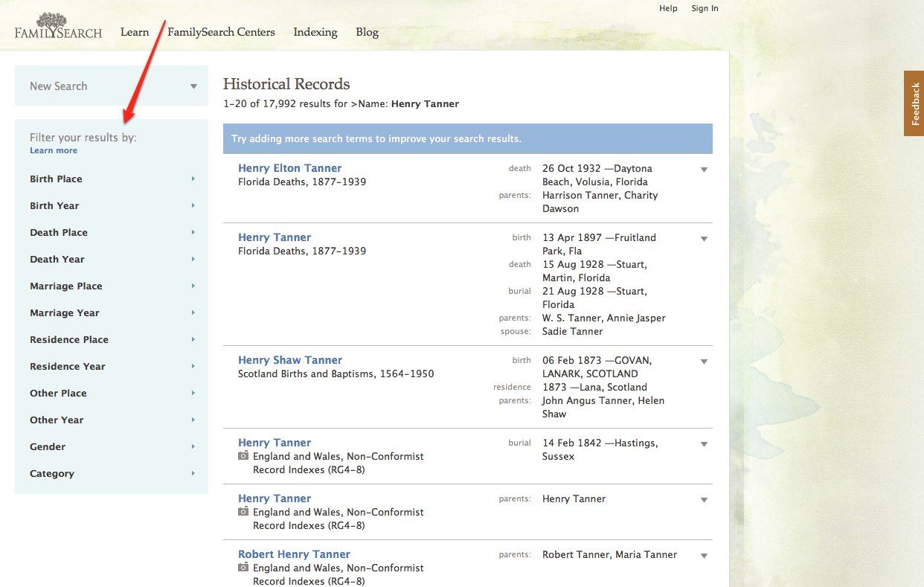Expand details arrow for Robert Henry Tanner
The height and width of the screenshot is (587, 924).
click(x=704, y=556)
